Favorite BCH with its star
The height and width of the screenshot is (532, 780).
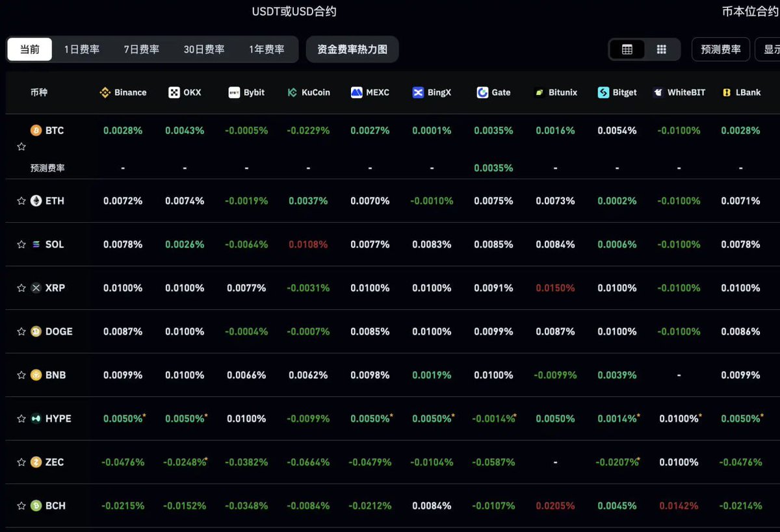point(21,505)
